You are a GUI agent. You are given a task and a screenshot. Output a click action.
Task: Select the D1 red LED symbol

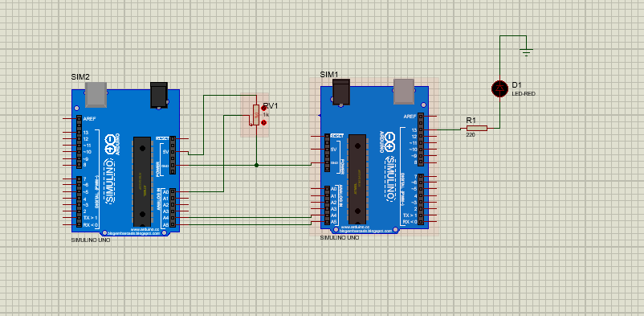click(499, 88)
